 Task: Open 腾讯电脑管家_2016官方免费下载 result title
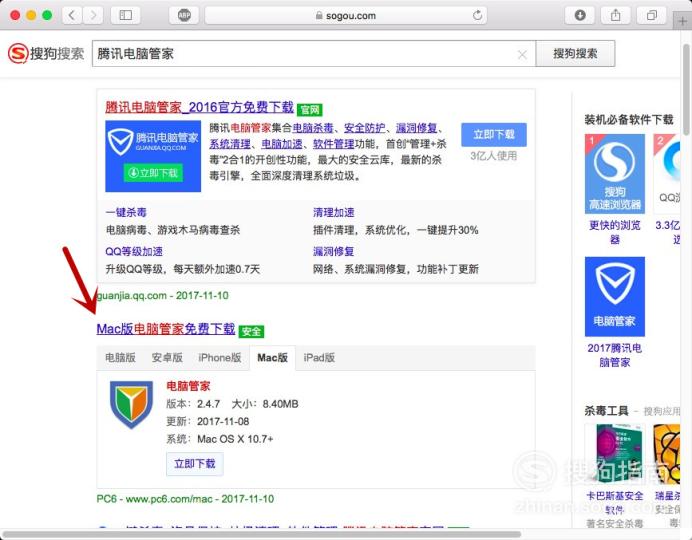pos(199,107)
